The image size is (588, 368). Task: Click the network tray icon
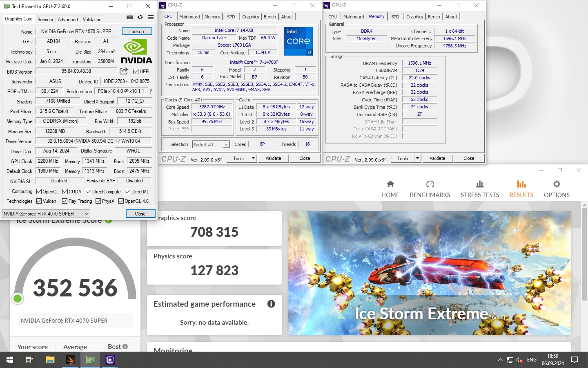click(x=510, y=360)
